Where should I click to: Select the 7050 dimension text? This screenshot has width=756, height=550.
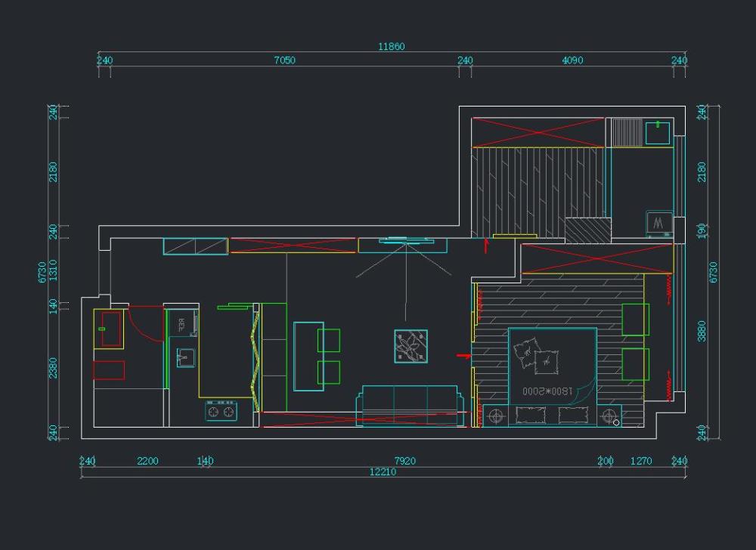pyautogui.click(x=284, y=60)
